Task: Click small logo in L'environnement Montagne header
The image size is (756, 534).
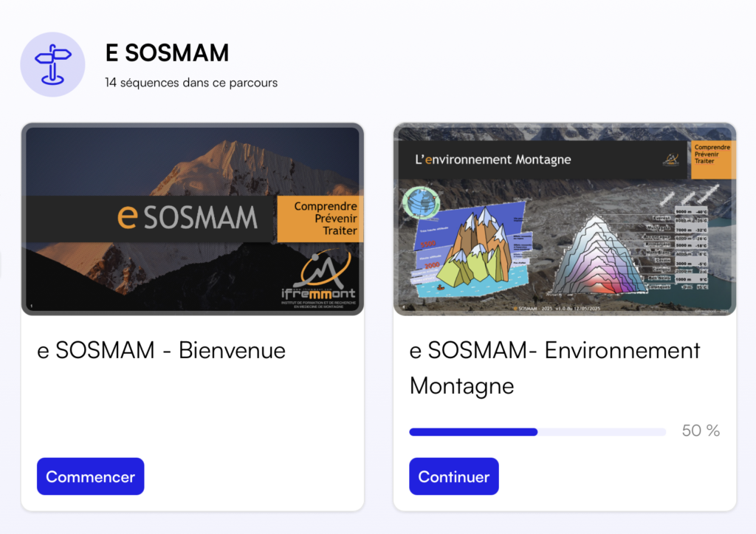Action: pyautogui.click(x=670, y=160)
